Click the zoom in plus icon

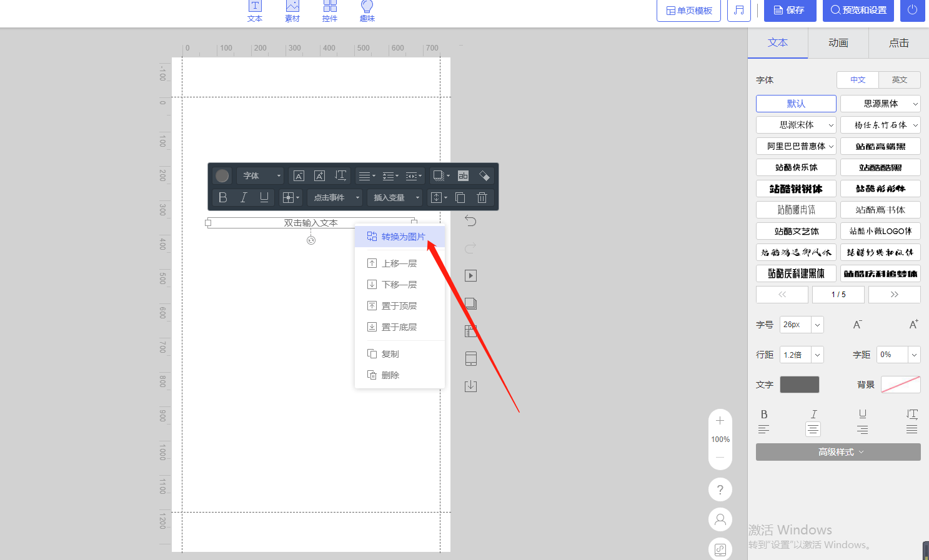point(720,421)
